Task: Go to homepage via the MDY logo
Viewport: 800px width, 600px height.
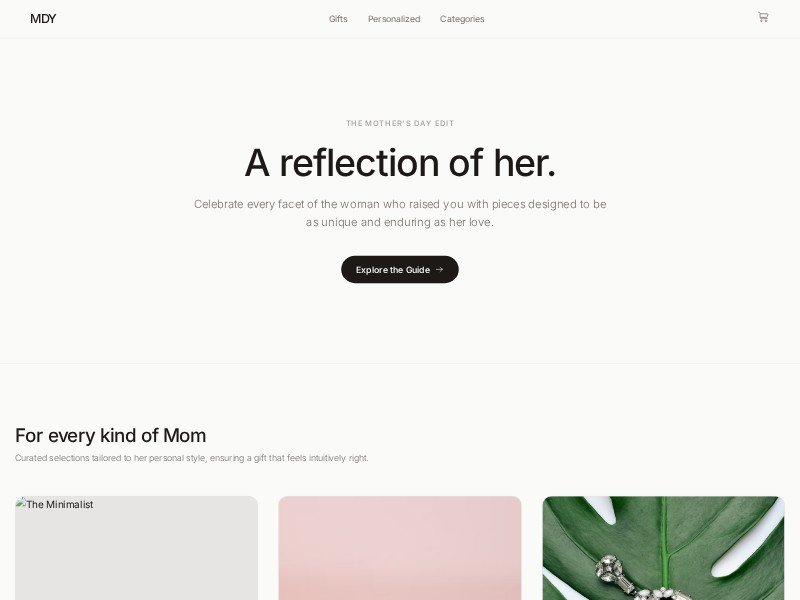Action: pos(43,19)
